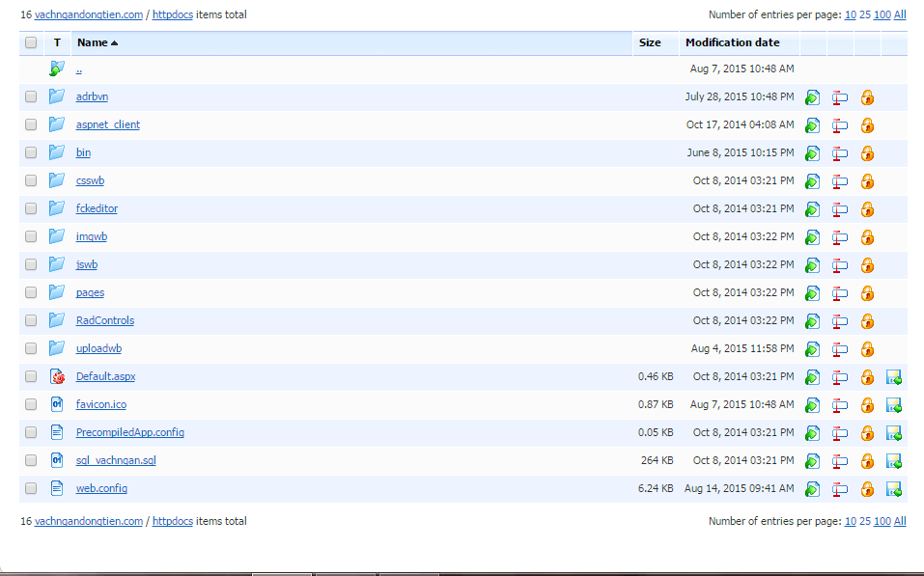Screen dimensions: 924x576
Task: Click the rename icon for Default.aspx
Action: tap(840, 377)
